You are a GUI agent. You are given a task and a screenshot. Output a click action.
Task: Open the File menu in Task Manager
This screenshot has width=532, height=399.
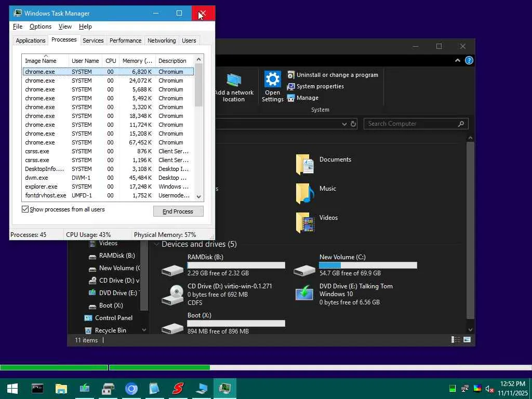(x=18, y=26)
